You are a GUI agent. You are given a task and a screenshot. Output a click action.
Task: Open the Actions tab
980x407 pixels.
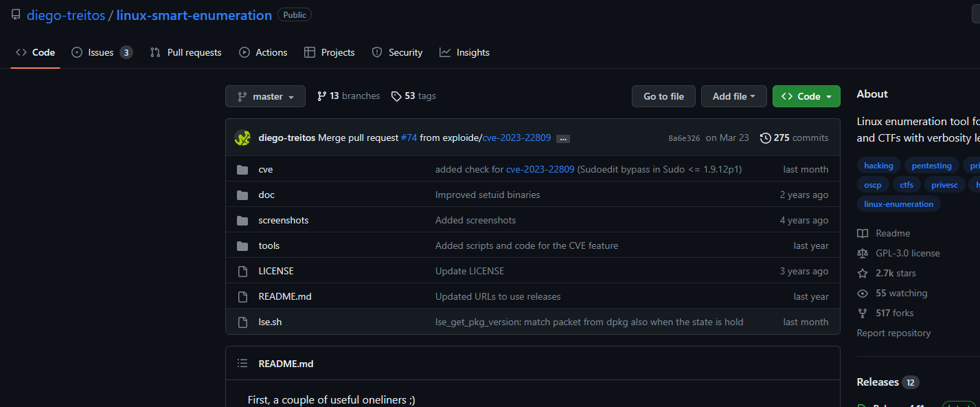click(263, 52)
